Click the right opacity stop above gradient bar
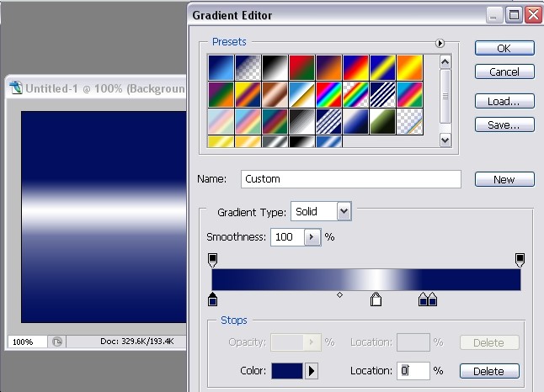Screen dimensions: 544x392 coord(520,258)
